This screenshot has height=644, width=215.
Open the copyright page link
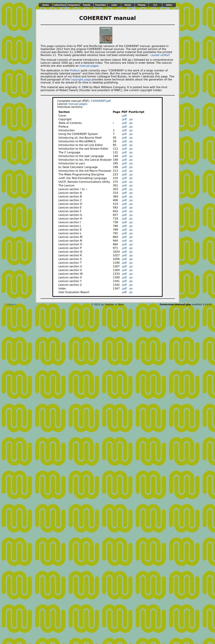point(81,80)
